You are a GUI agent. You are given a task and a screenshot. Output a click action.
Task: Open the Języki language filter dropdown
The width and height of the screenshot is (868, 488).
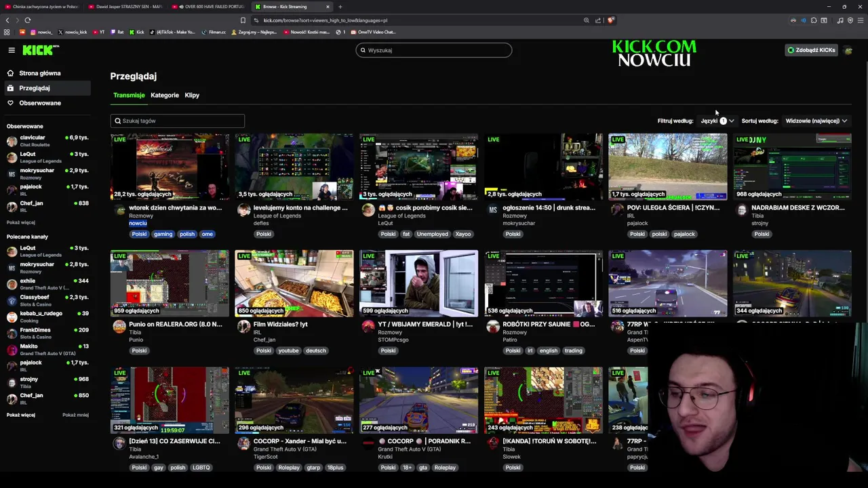point(717,121)
